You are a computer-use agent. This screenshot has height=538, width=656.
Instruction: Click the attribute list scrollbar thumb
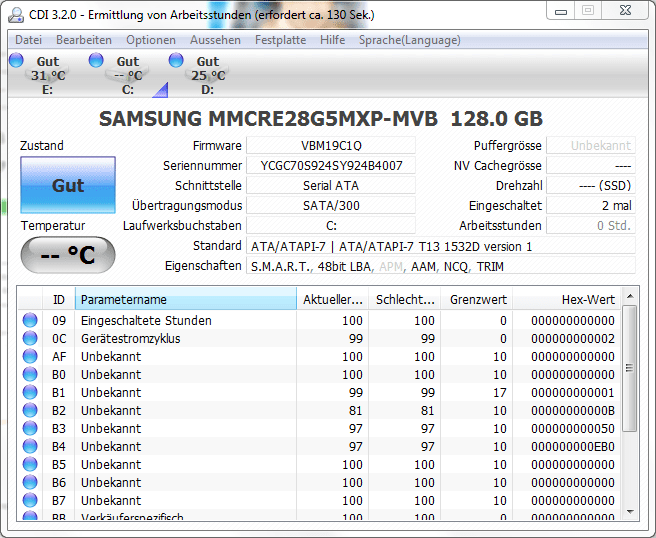tap(630, 368)
